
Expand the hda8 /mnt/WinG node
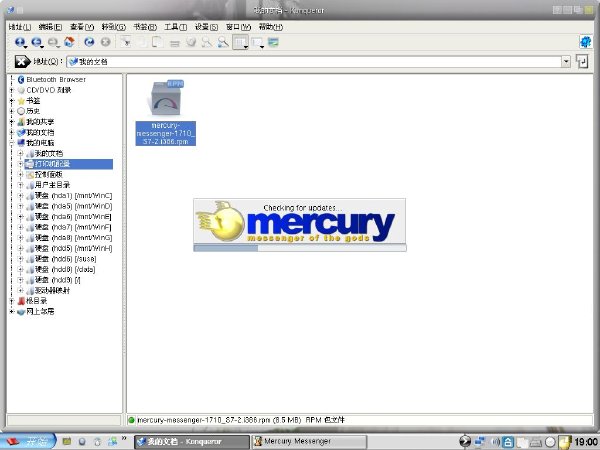point(21,238)
